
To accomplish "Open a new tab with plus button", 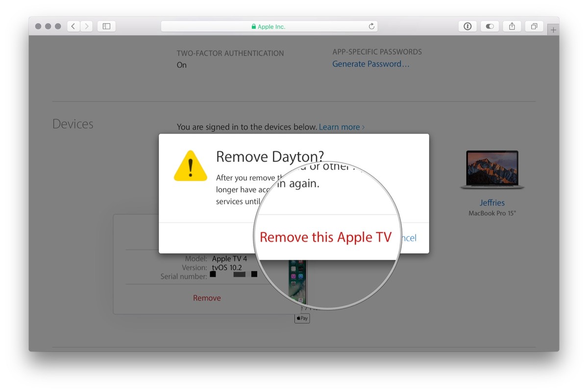I will point(553,30).
